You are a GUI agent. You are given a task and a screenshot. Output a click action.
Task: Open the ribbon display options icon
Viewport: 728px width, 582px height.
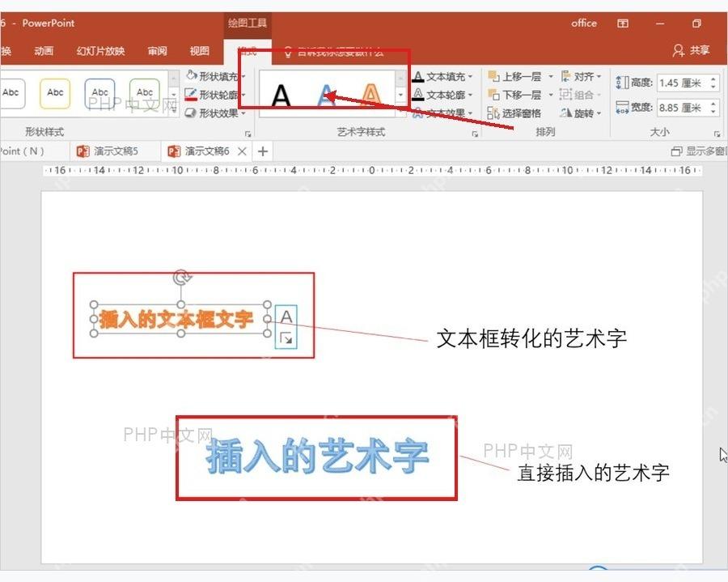click(x=623, y=23)
